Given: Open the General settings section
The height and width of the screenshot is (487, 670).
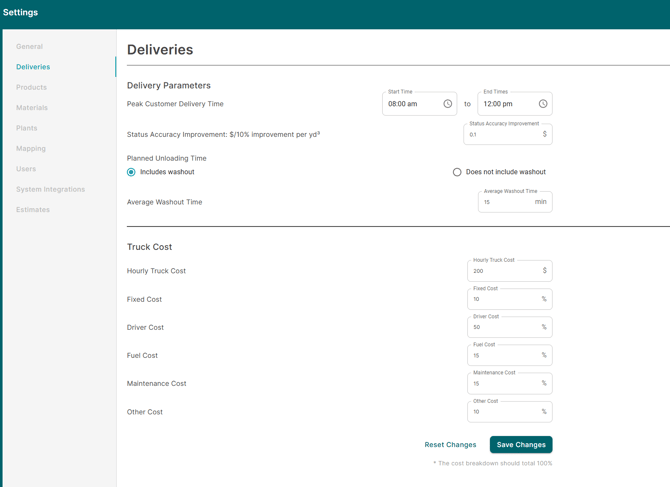Looking at the screenshot, I should coord(29,46).
